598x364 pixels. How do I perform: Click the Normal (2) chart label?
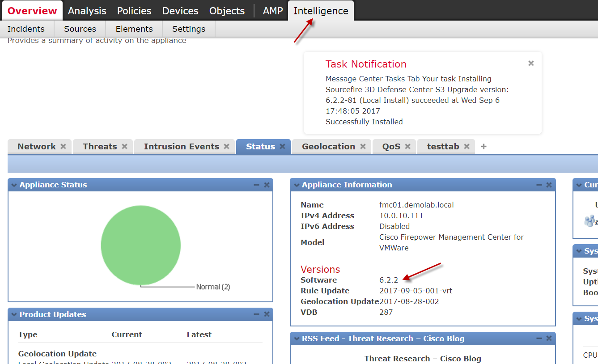(213, 287)
